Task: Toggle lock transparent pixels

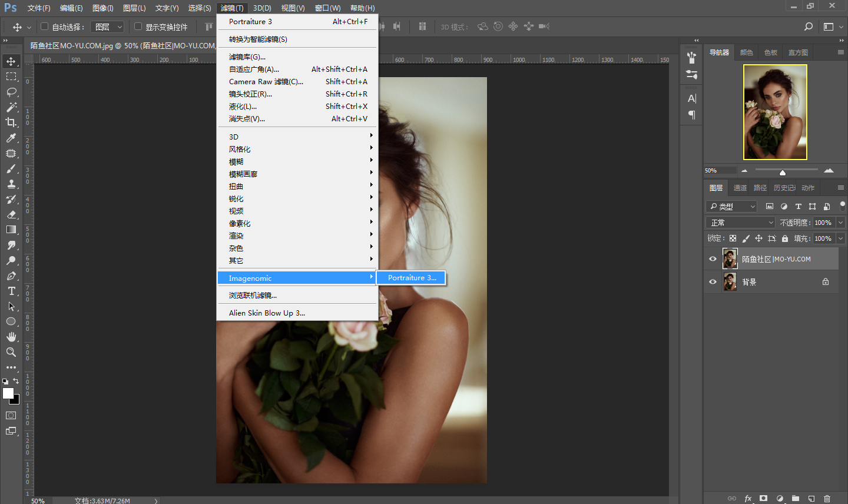Action: pos(733,238)
